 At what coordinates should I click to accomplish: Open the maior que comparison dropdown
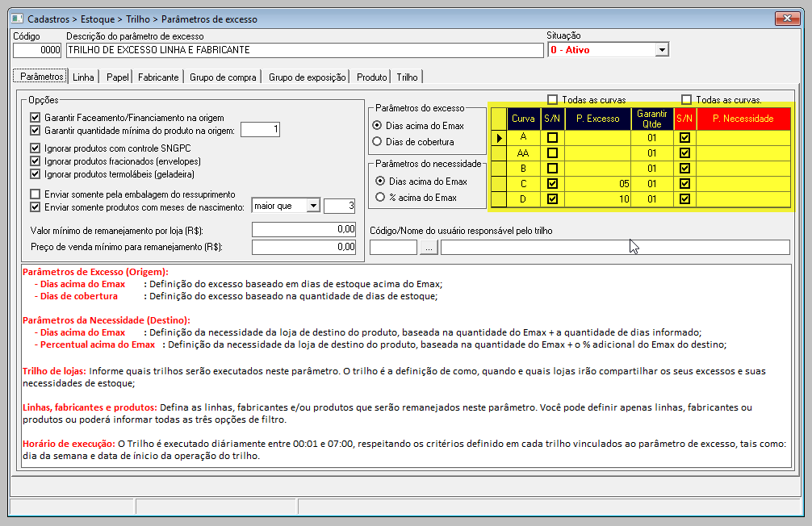click(313, 206)
